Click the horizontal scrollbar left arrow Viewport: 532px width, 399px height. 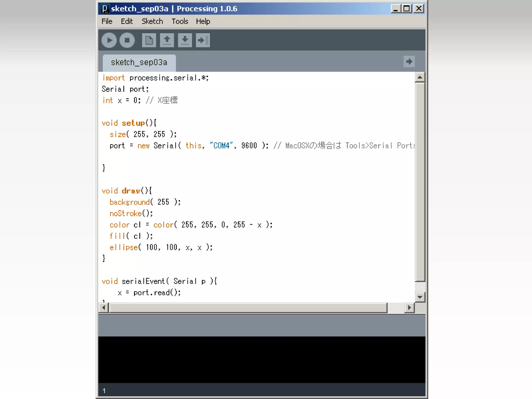104,308
